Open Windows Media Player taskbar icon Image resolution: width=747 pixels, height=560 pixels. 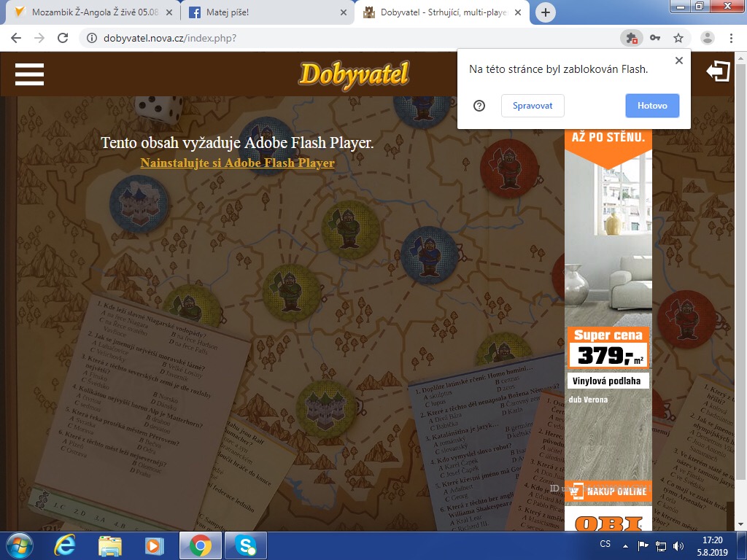pyautogui.click(x=154, y=545)
